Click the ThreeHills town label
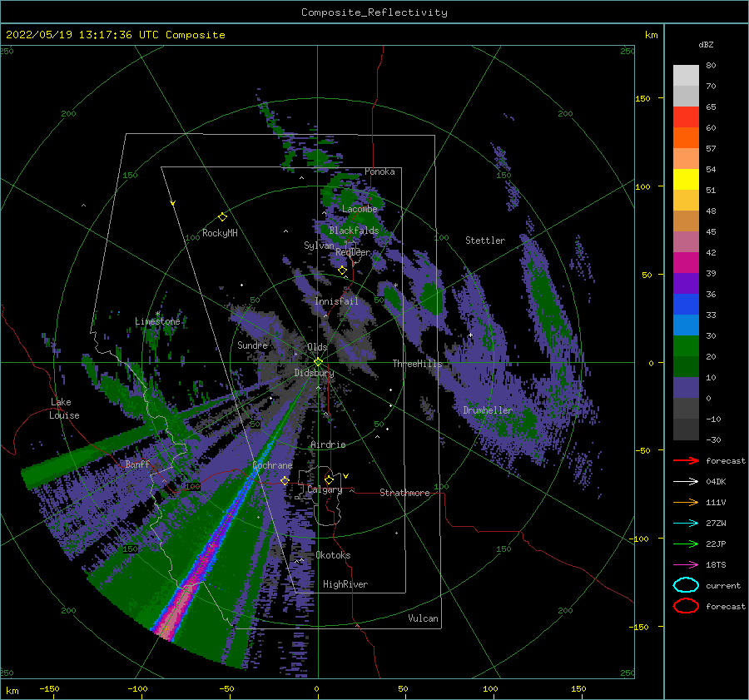Viewport: 749px width, 700px height. pyautogui.click(x=417, y=364)
